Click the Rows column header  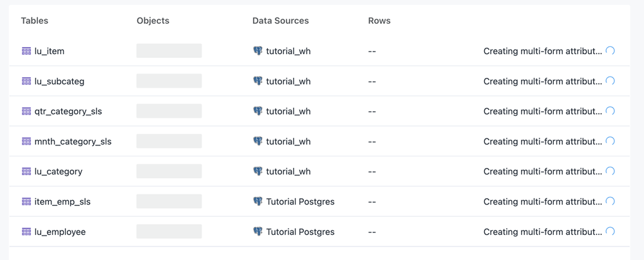[x=379, y=21]
